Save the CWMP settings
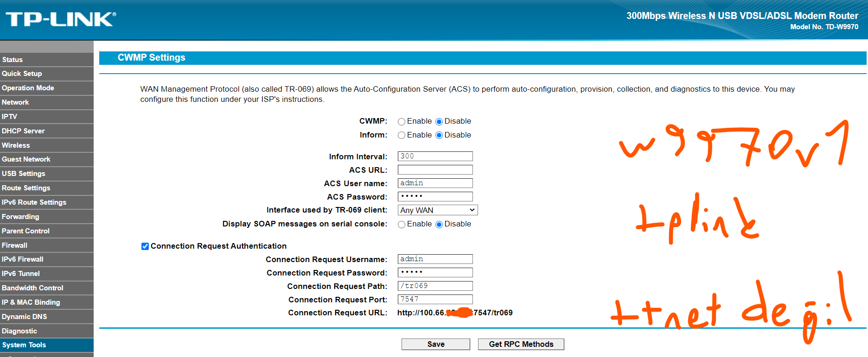 (436, 344)
